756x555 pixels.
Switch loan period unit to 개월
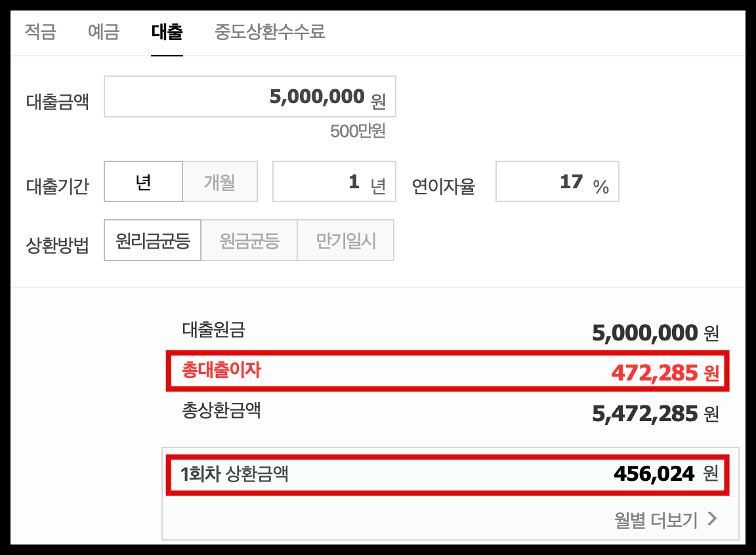[220, 181]
